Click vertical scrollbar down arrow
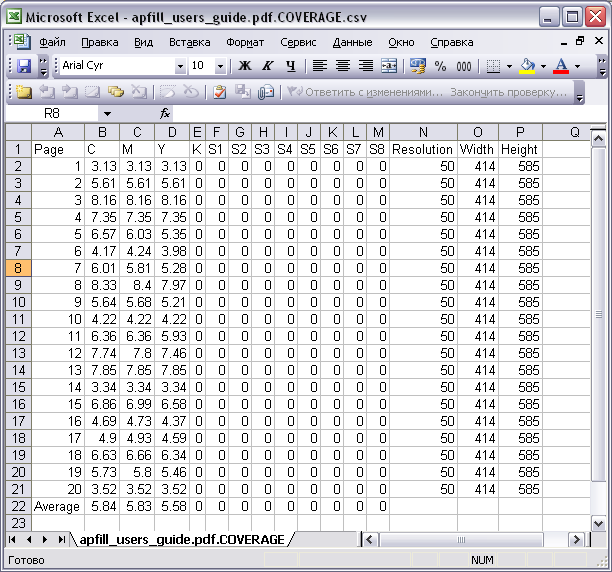 click(x=598, y=523)
